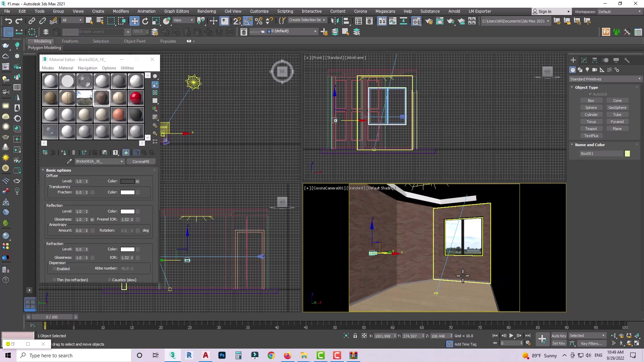Click the Teapot primitive button
Screen dimensions: 644x362
point(591,129)
